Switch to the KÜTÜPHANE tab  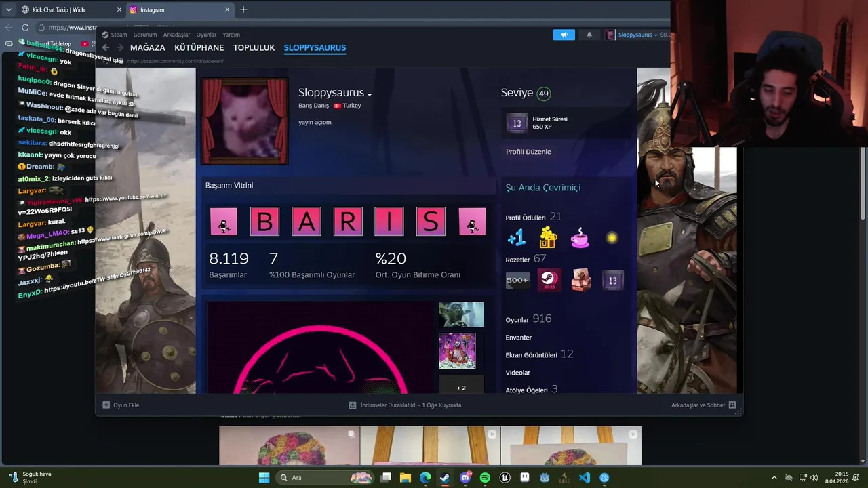click(x=199, y=48)
